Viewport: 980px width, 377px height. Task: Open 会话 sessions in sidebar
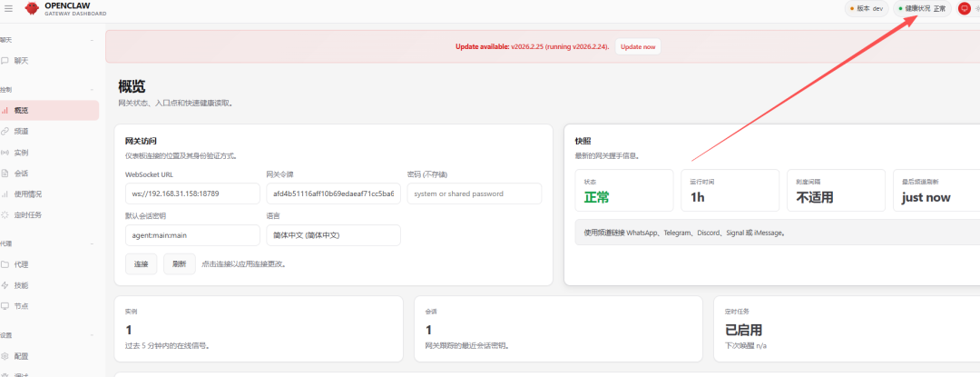pos(20,173)
